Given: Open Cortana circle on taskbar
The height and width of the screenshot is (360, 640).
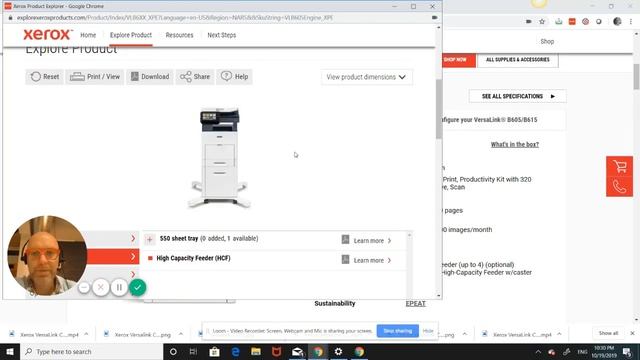Looking at the screenshot, I should click(173, 351).
